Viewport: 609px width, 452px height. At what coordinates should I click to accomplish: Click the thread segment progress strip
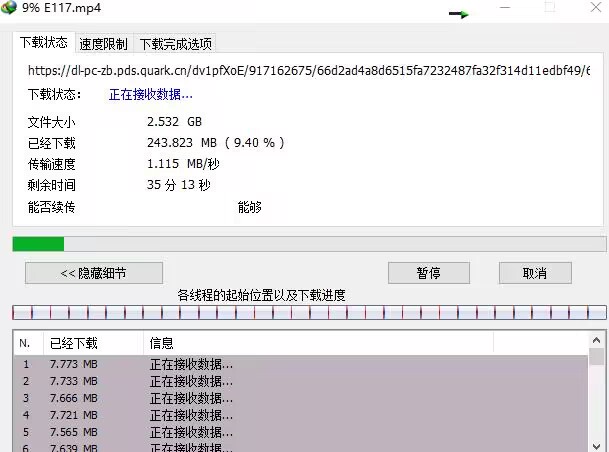308,312
